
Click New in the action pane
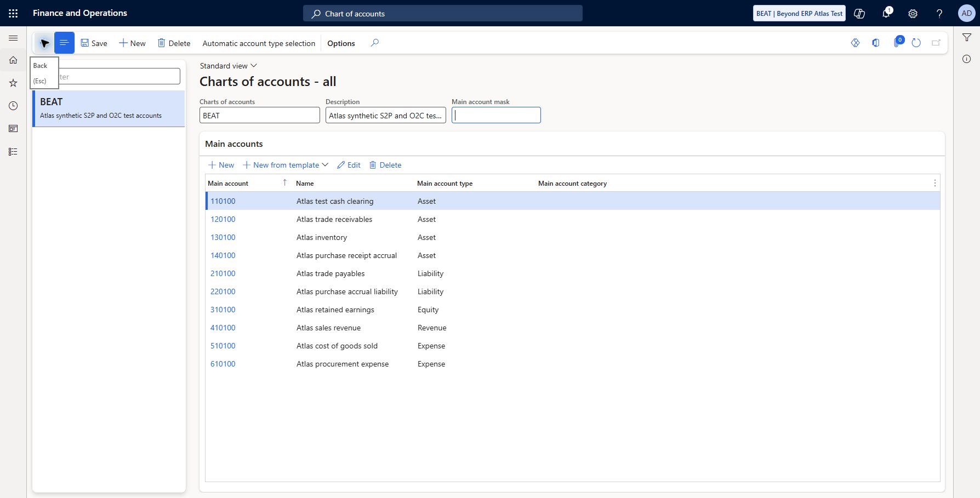[x=132, y=43]
